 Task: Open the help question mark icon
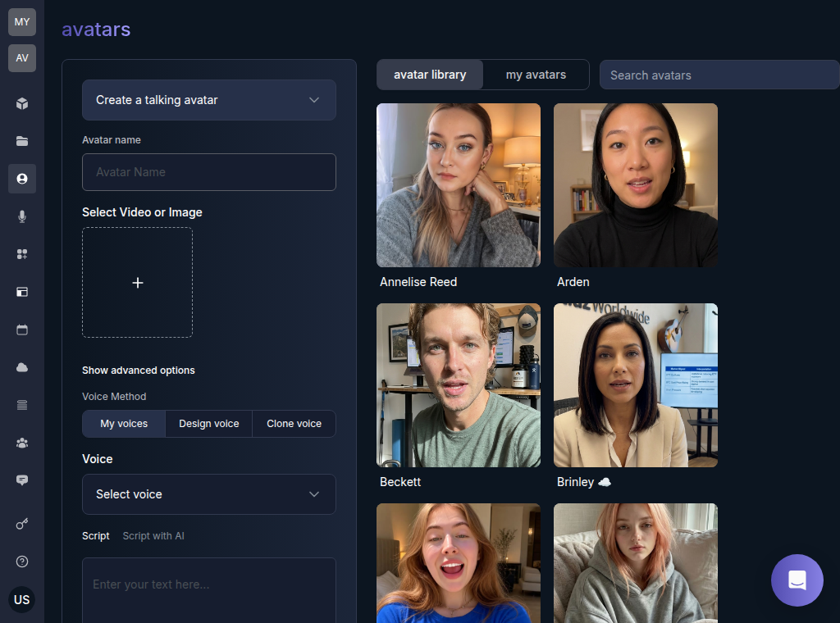click(22, 562)
